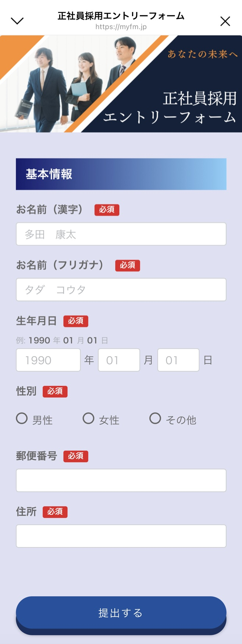
Task: Tap the recruitment banner image
Action: [x=121, y=84]
